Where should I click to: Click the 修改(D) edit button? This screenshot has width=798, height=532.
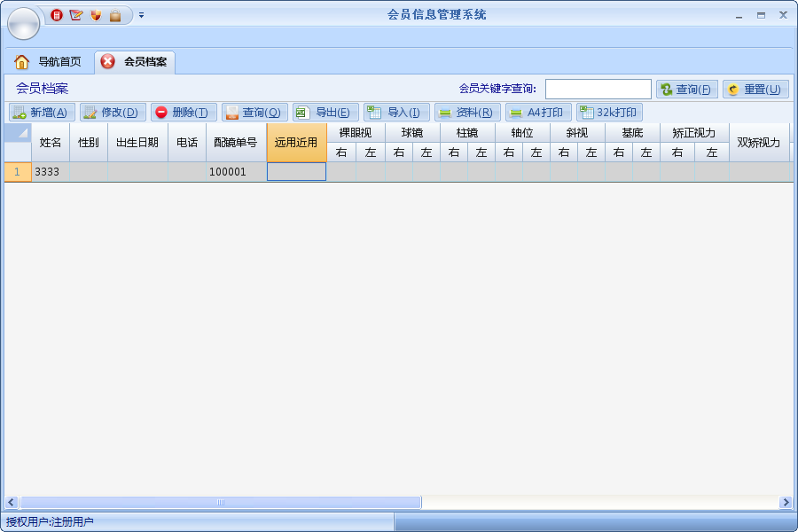113,112
